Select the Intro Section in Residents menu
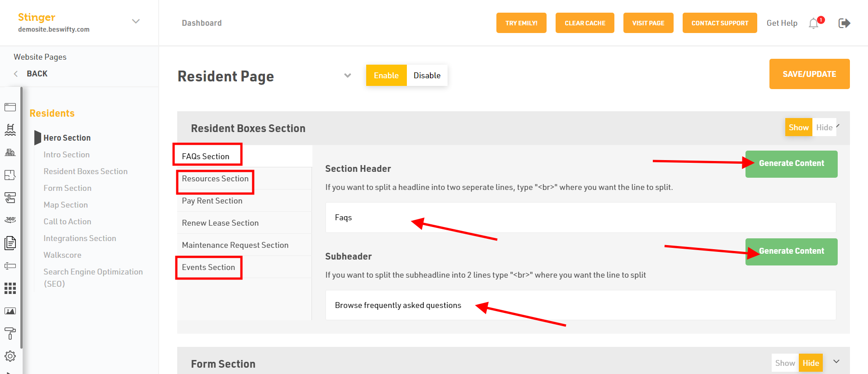The width and height of the screenshot is (868, 374). click(66, 155)
